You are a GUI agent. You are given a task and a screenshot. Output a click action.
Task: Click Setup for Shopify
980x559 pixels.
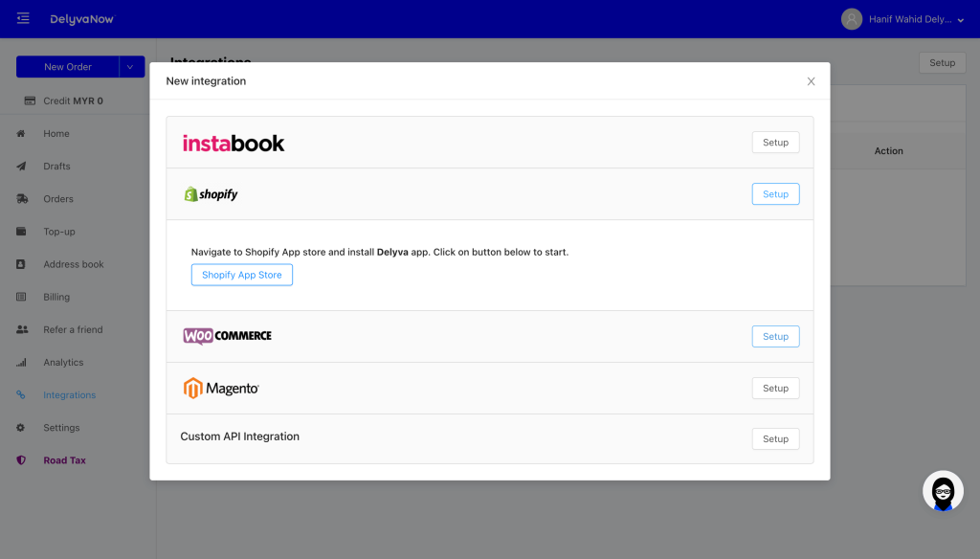[775, 194]
